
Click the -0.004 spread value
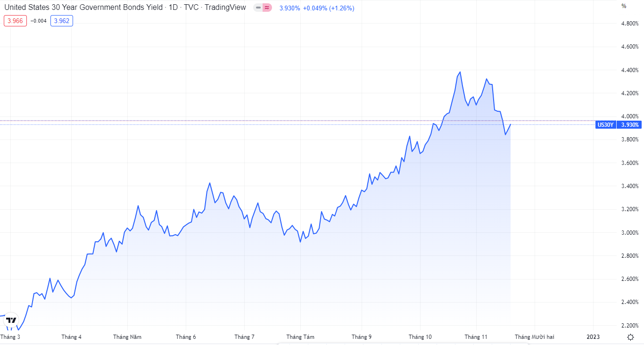click(x=39, y=21)
